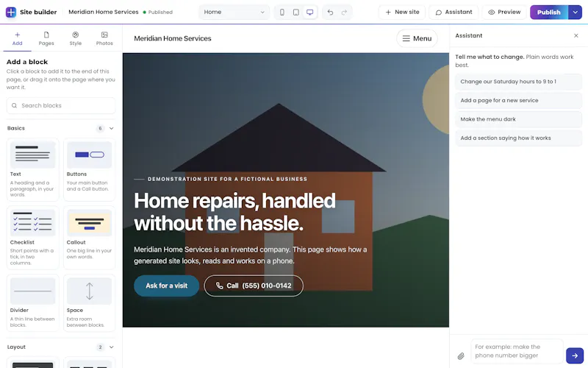
Task: Choose 'Add a section saying how it works'
Action: click(518, 138)
